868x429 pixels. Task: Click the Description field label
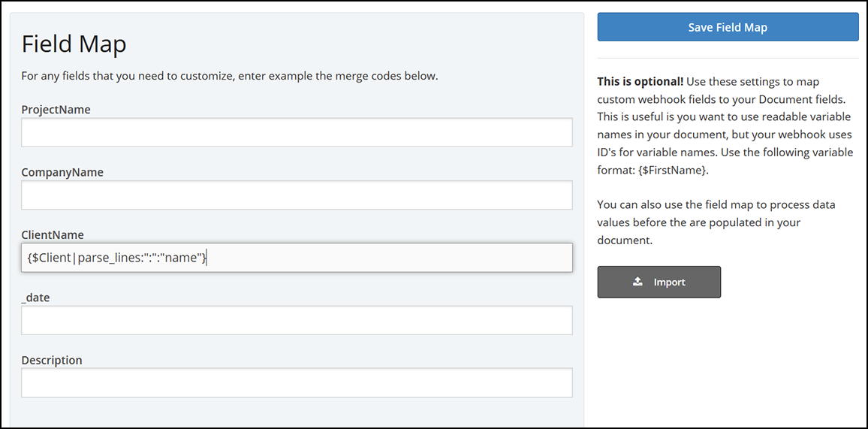[52, 360]
